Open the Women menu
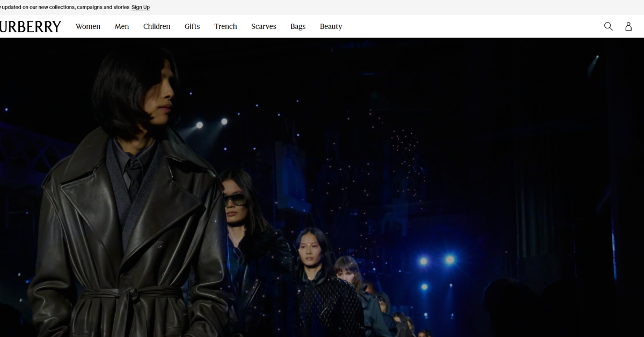Image resolution: width=644 pixels, height=337 pixels. [x=88, y=26]
